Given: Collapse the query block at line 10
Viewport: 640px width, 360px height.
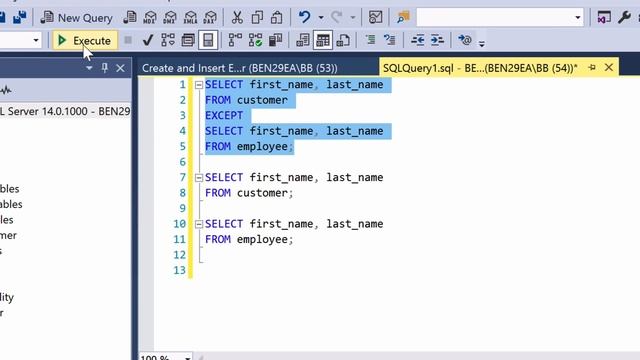Looking at the screenshot, I should pos(199,224).
